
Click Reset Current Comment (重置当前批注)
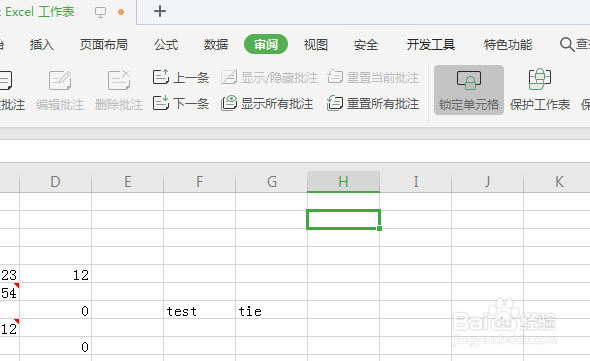click(x=373, y=78)
